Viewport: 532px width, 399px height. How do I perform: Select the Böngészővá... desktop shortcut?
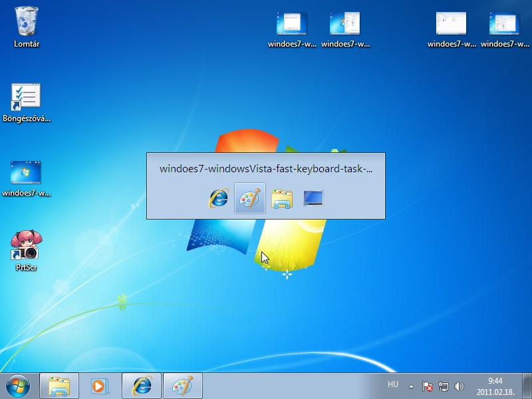pyautogui.click(x=27, y=102)
